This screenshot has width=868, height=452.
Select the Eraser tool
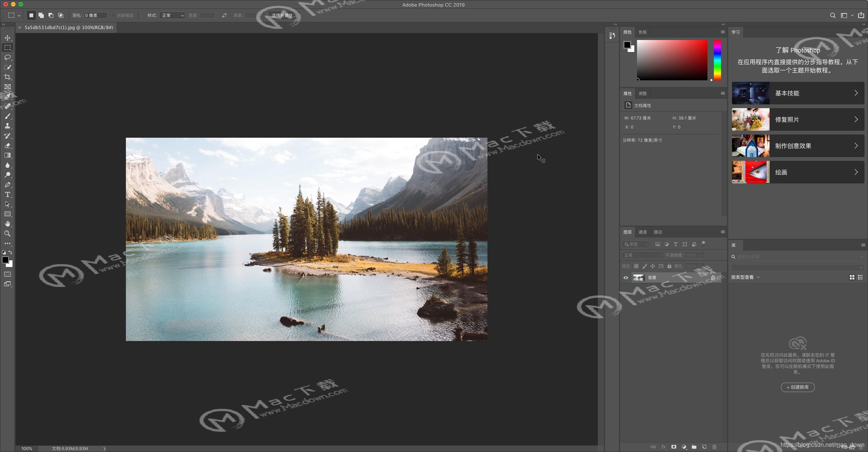coord(8,146)
